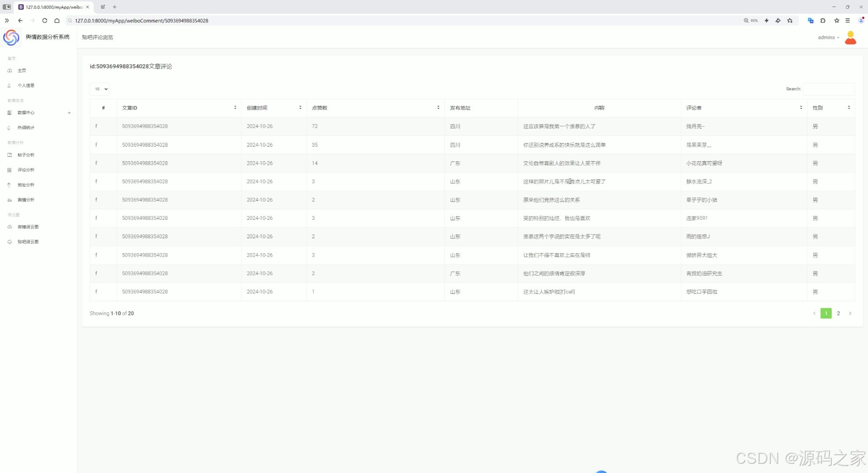
Task: Click next page arrow in pagination
Action: (850, 313)
